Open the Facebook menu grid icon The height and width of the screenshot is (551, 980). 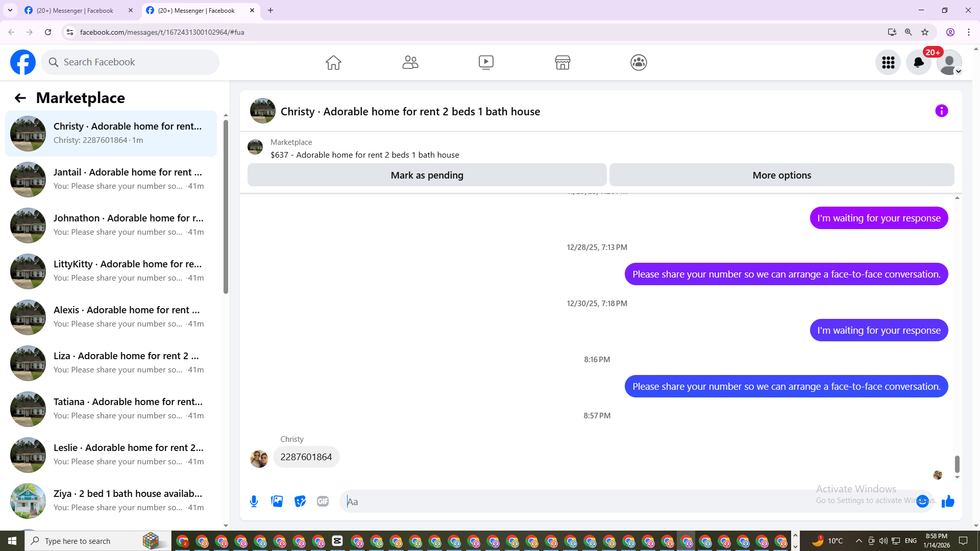click(888, 62)
